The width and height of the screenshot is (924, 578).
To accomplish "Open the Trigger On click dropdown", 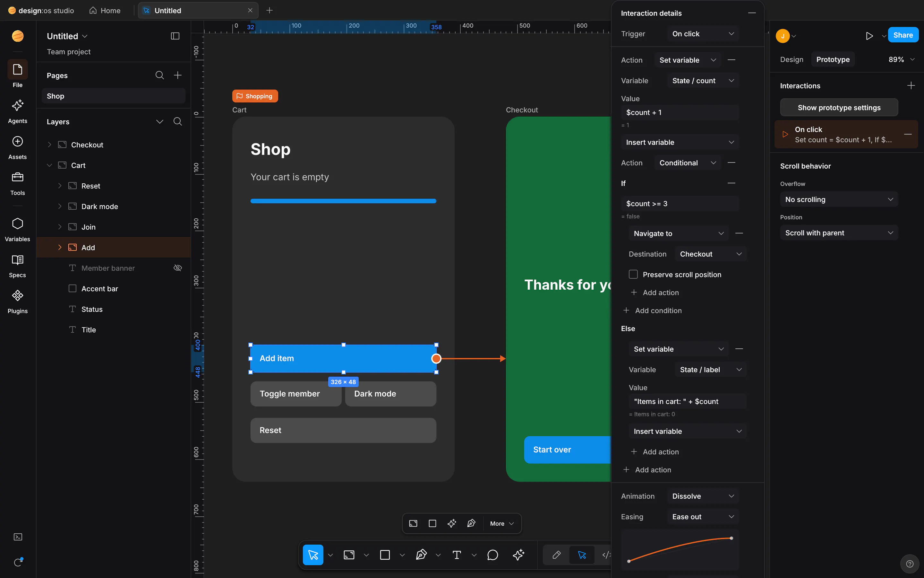I will [703, 34].
